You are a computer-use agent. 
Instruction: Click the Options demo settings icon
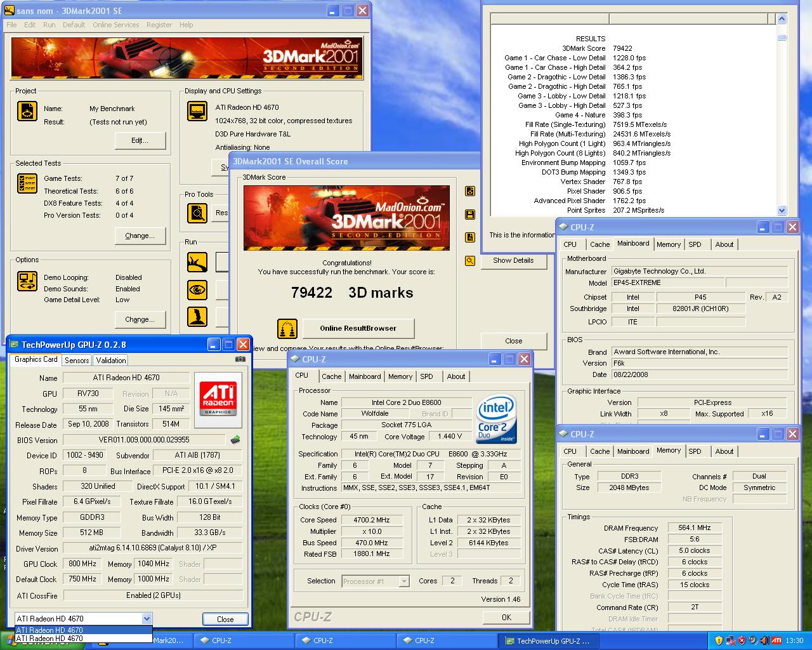click(27, 280)
